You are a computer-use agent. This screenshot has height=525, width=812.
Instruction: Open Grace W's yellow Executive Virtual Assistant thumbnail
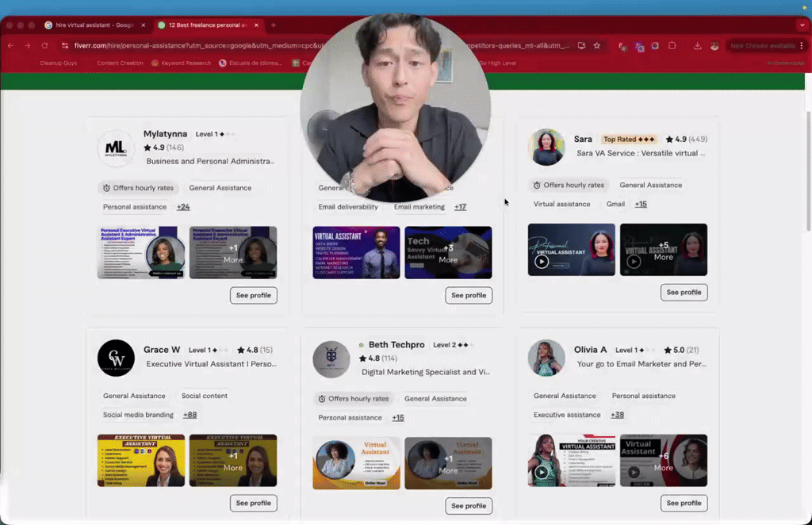pos(141,460)
